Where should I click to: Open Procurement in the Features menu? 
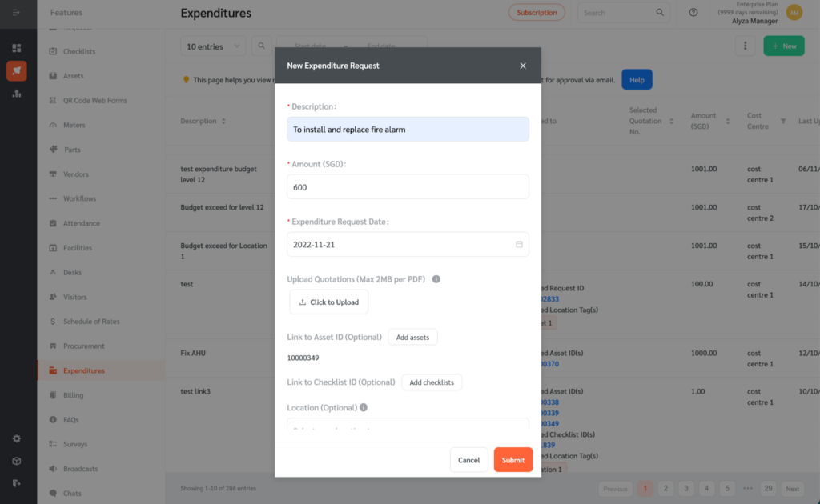pos(83,346)
